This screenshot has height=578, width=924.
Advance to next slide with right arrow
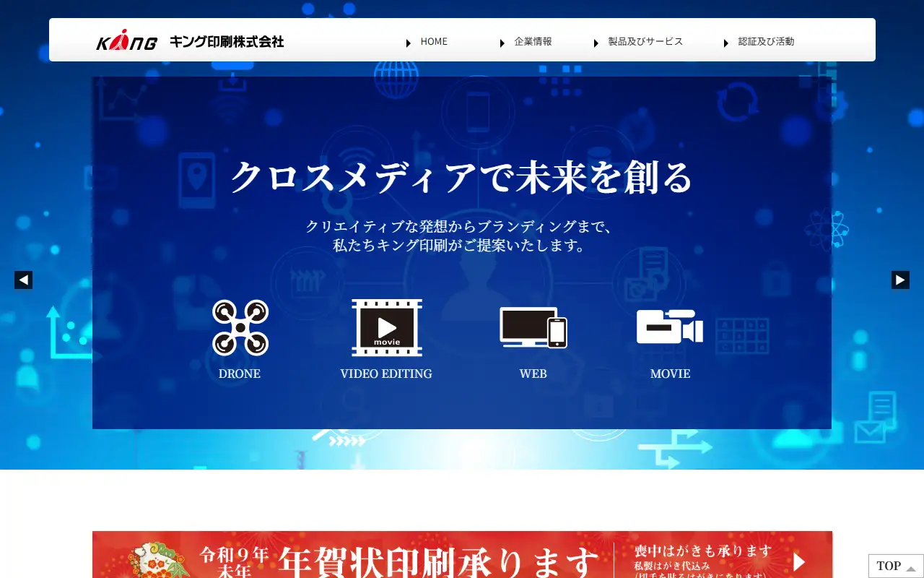(900, 280)
